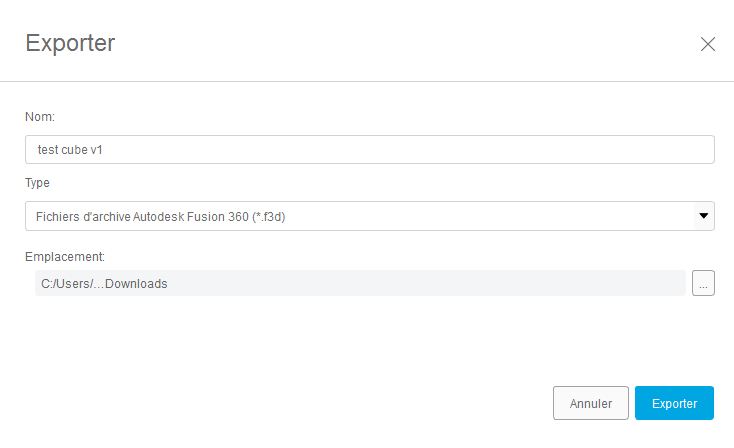Click the Type dropdown arrow

point(704,216)
